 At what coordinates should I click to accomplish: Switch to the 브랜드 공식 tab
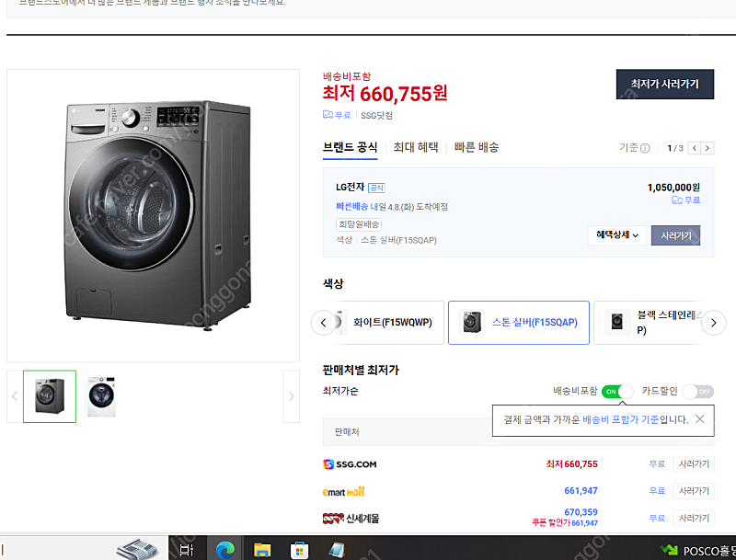(x=350, y=147)
